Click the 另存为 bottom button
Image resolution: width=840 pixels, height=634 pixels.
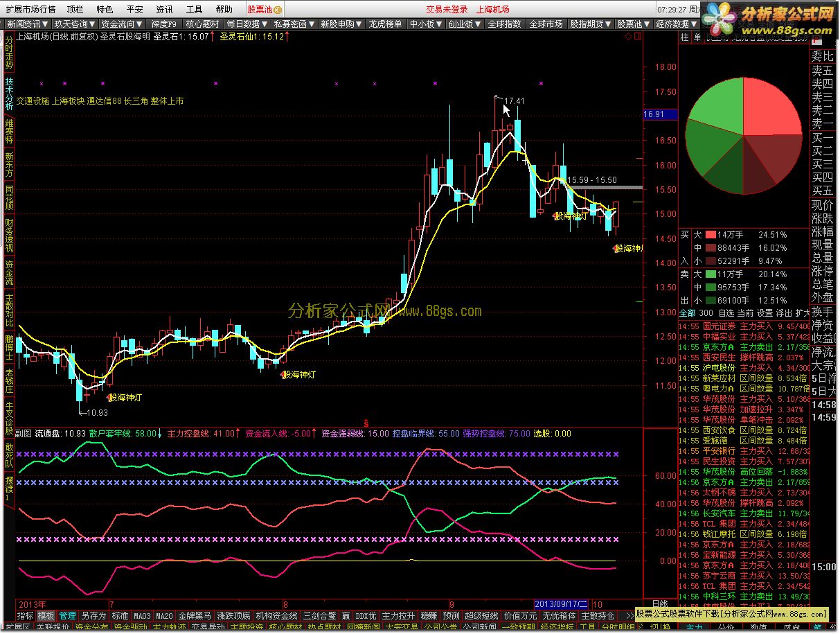[93, 615]
